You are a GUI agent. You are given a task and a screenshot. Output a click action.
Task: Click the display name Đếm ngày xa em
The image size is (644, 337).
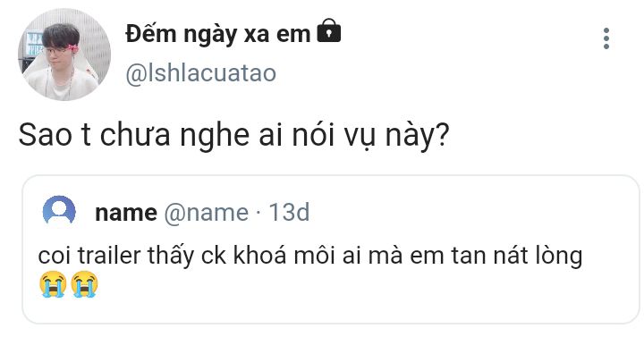(x=217, y=34)
